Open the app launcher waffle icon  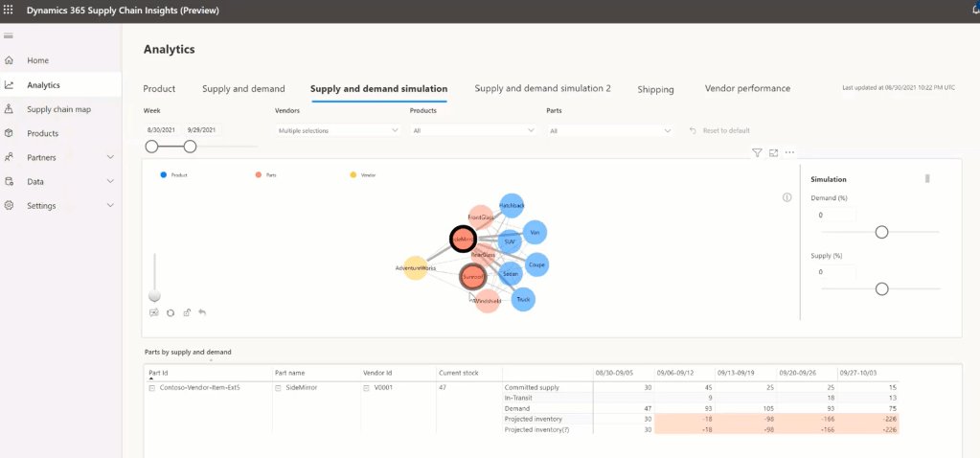pos(10,11)
